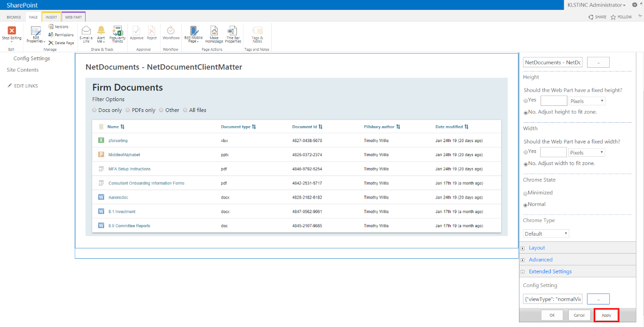
Task: Open the height units Pixels dropdown
Action: [587, 101]
